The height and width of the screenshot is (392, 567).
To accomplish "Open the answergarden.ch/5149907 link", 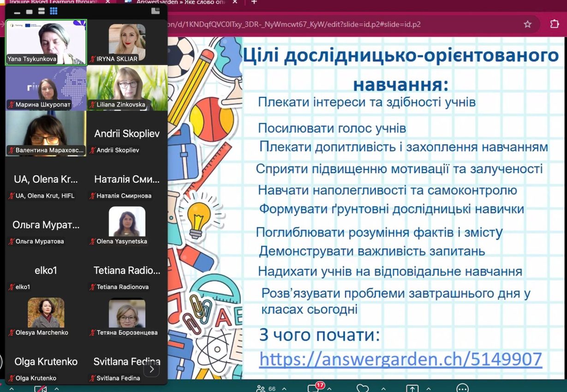I will point(400,359).
